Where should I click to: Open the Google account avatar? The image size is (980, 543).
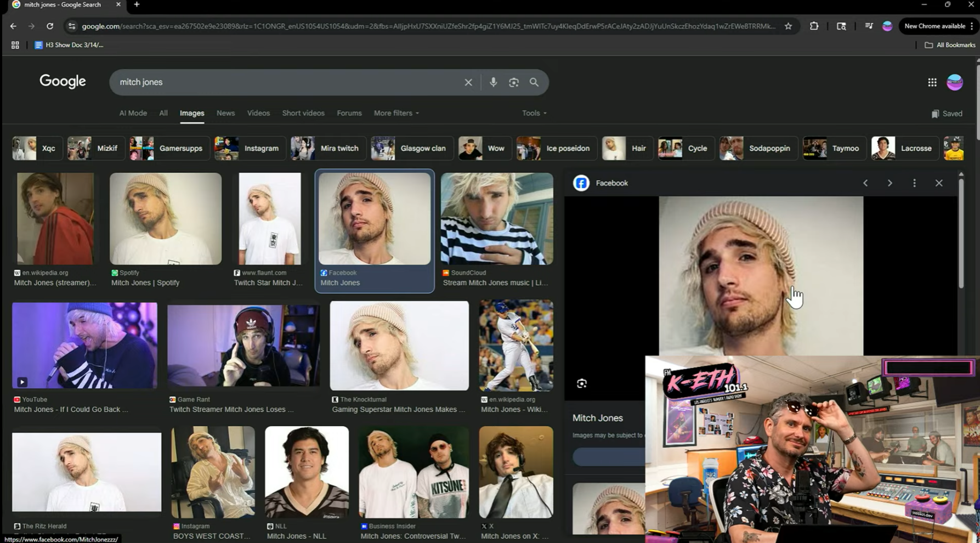pos(955,82)
